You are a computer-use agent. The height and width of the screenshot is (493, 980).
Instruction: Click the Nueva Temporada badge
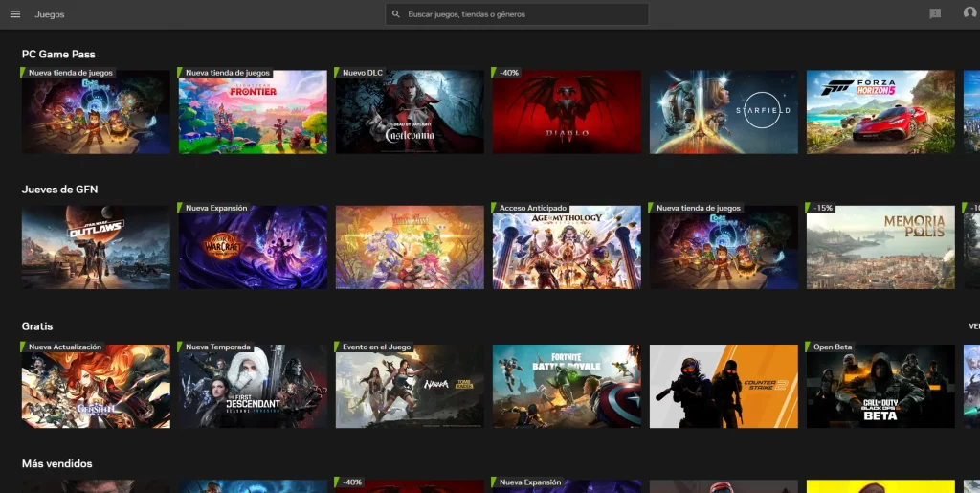point(215,347)
